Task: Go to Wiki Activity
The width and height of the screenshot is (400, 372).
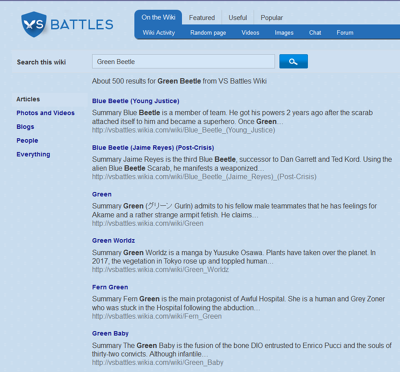Action: pos(159,33)
